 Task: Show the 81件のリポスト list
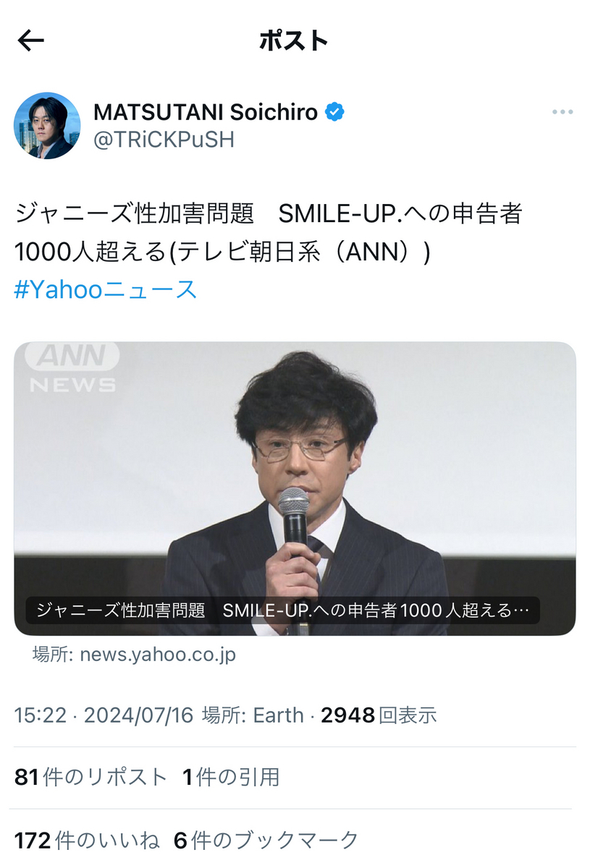(91, 778)
